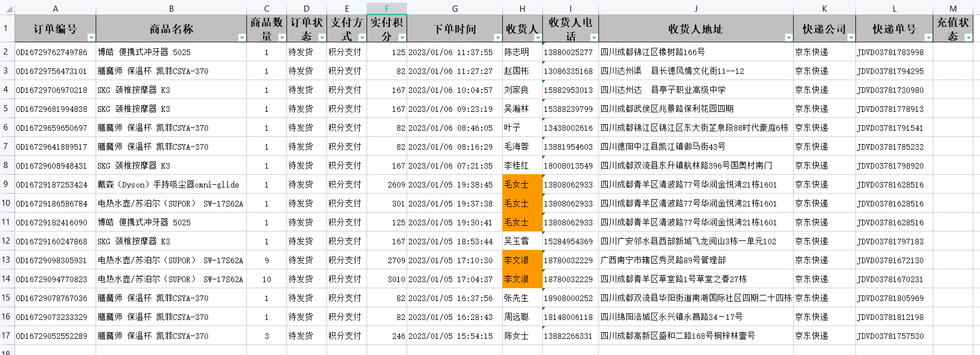
Task: Click the 订单编号 header cell
Action: [x=55, y=28]
